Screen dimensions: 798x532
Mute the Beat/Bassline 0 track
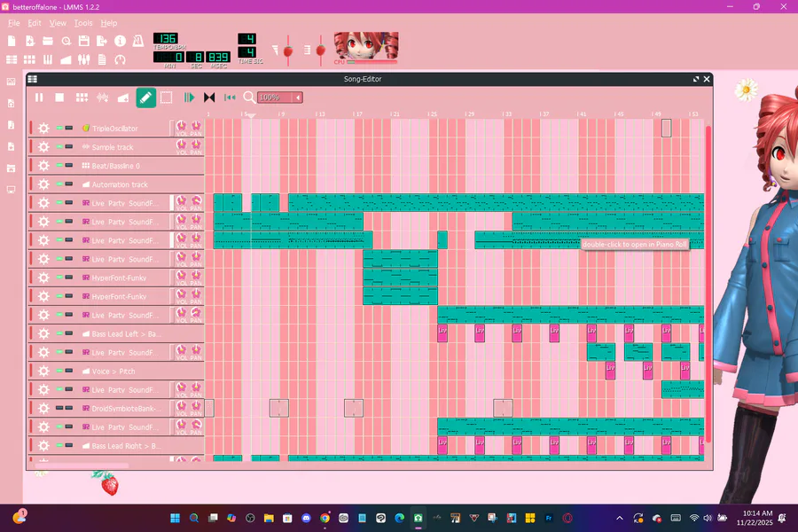pos(59,165)
